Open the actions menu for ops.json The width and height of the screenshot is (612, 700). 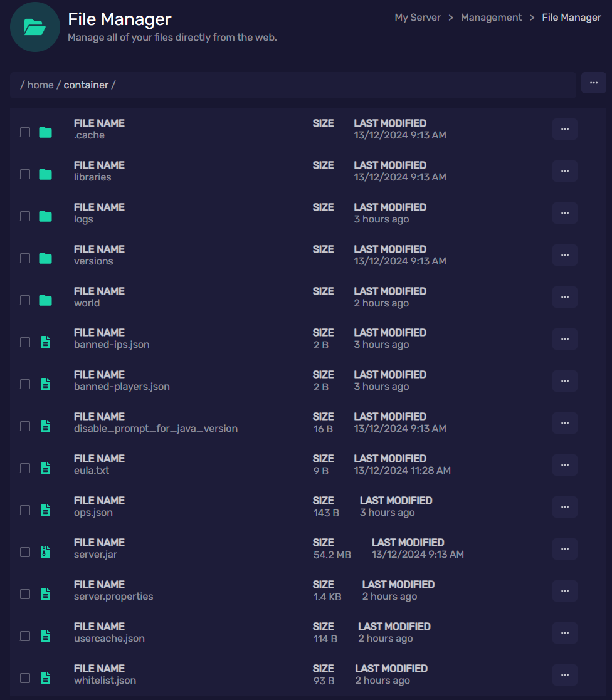coord(564,507)
